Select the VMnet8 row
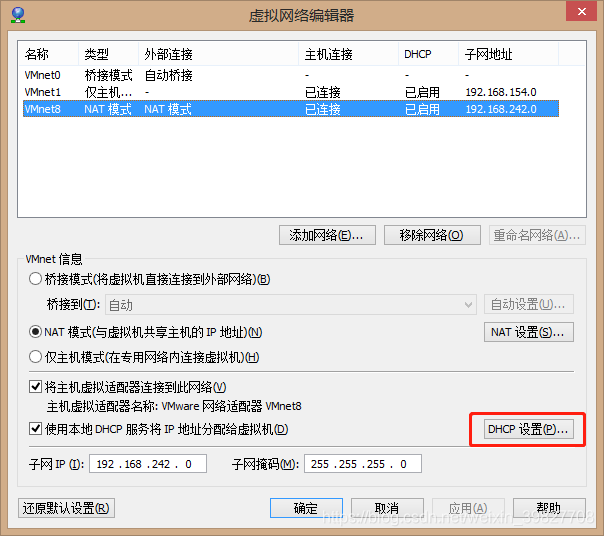The width and height of the screenshot is (604, 536). click(x=291, y=109)
